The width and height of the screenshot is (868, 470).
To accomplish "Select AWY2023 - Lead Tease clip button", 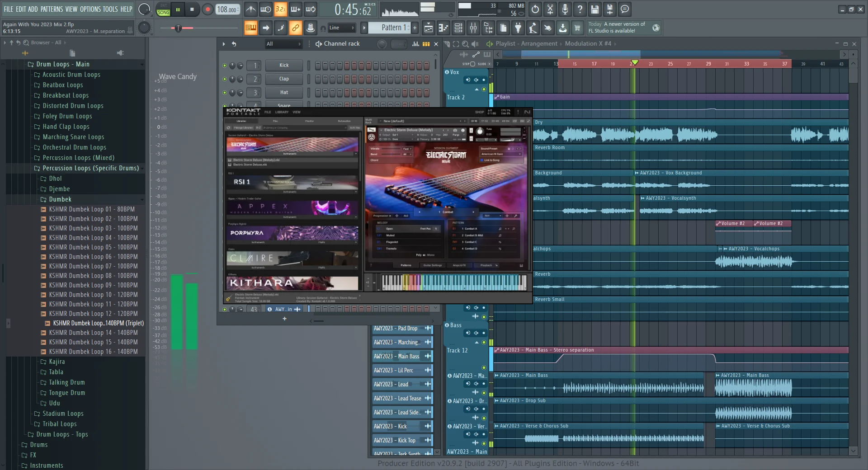I will pyautogui.click(x=402, y=399).
